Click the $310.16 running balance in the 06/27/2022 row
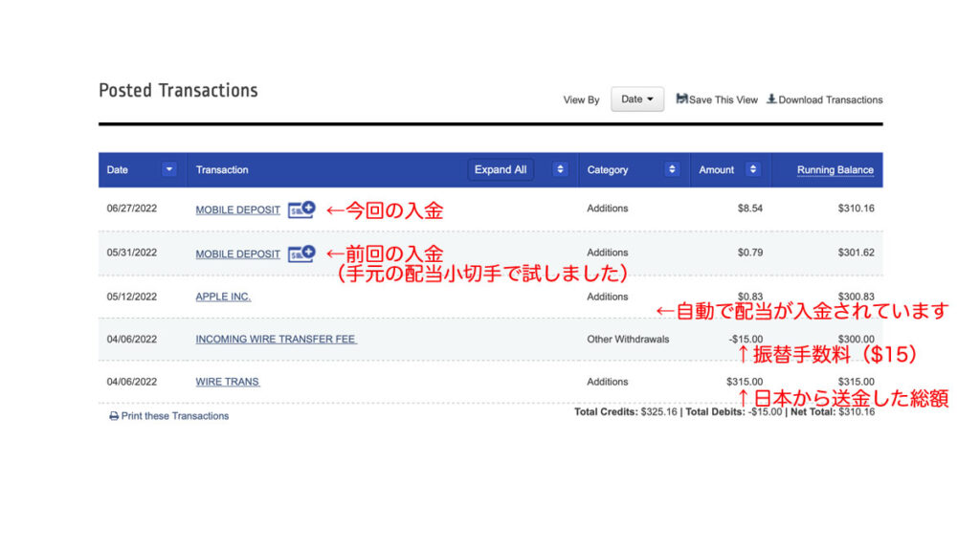This screenshot has height=551, width=980. click(857, 209)
